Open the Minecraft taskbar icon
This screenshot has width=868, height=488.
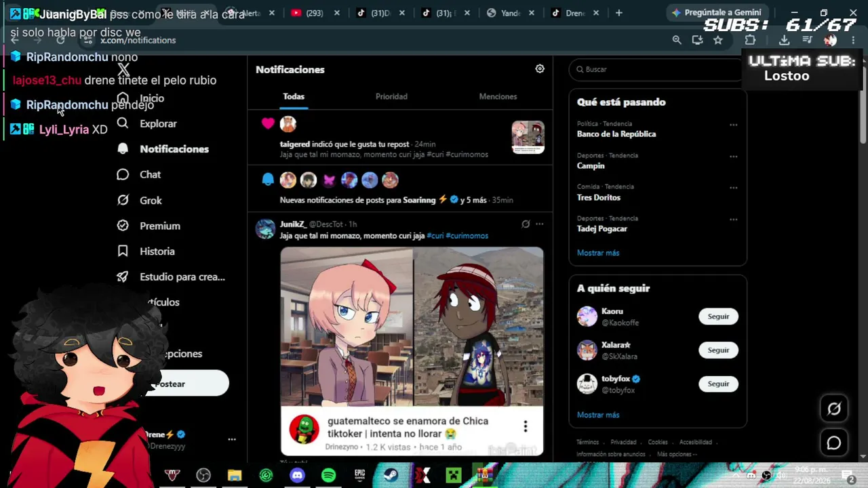(453, 475)
